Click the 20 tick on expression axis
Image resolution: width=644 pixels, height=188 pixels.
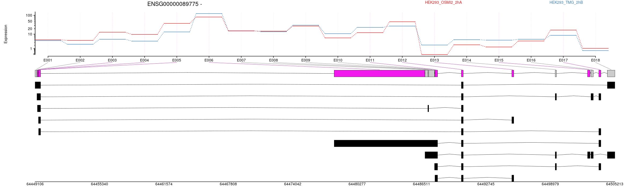coord(30,29)
